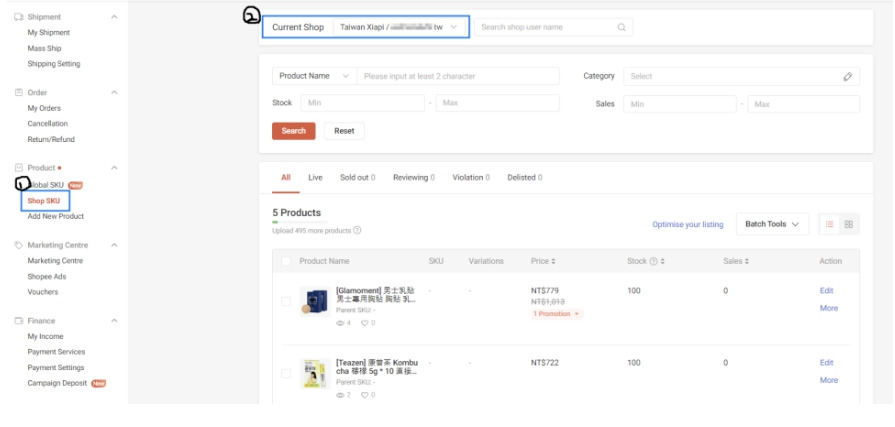Sort by Stock column arrows
Image resolution: width=895 pixels, height=427 pixels.
(663, 261)
